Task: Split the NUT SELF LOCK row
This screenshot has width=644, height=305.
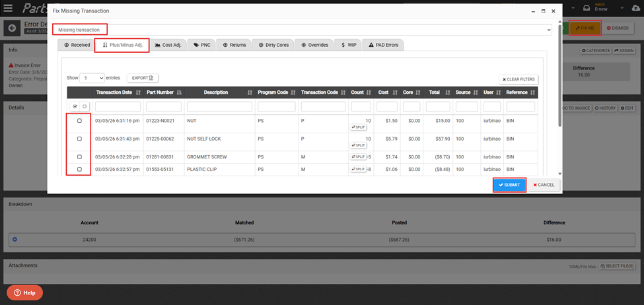Action: [358, 145]
